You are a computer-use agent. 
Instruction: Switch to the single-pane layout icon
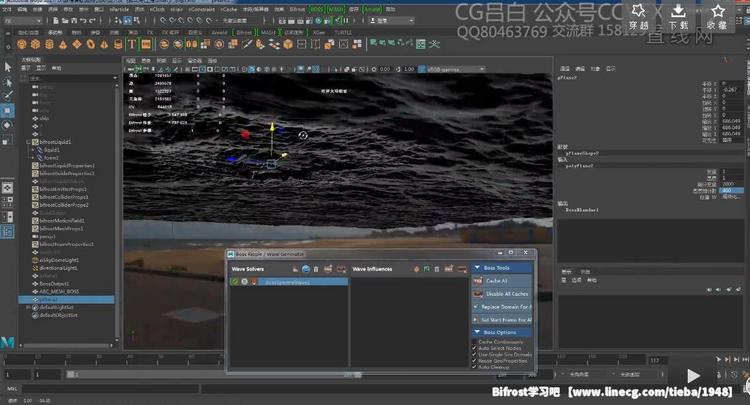(x=8, y=187)
